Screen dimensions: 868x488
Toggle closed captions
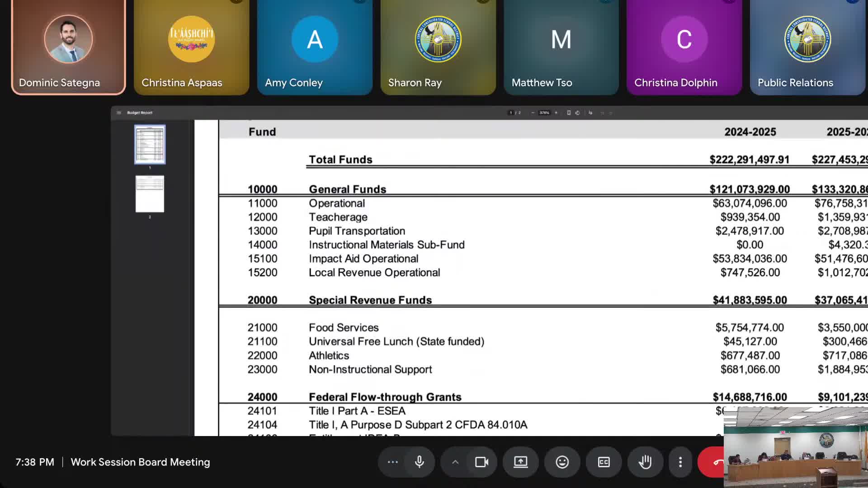604,462
